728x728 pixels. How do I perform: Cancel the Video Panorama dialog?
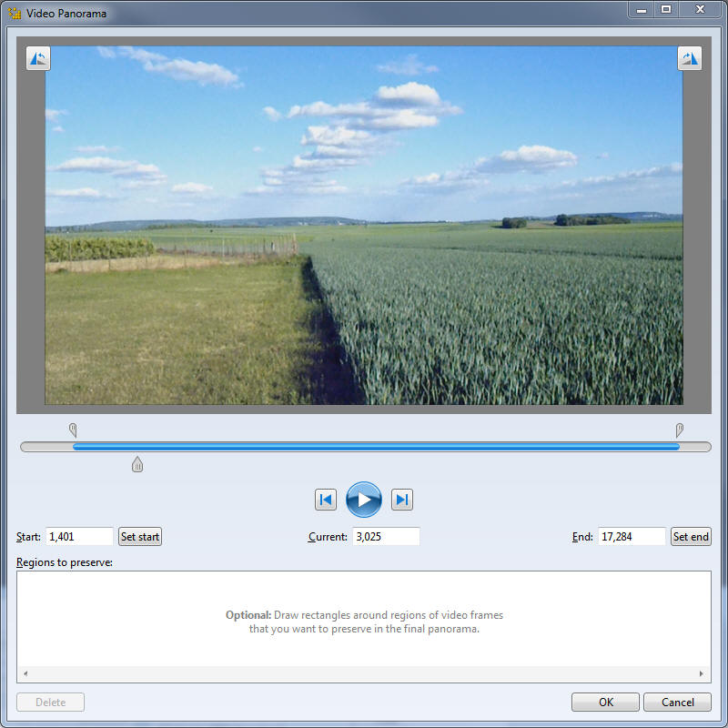(x=677, y=702)
